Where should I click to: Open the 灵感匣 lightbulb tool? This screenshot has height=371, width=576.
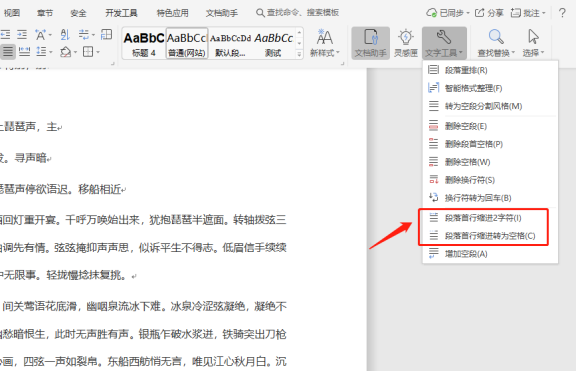(x=406, y=43)
